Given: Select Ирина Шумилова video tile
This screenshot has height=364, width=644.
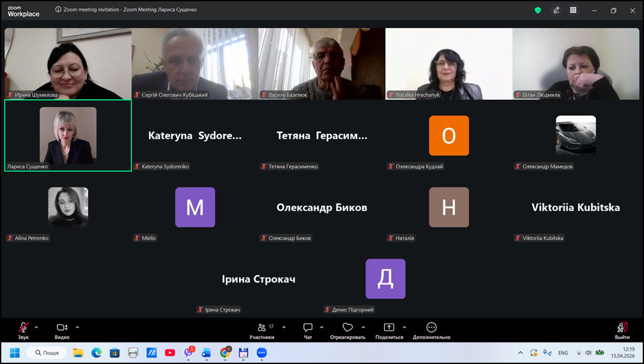Looking at the screenshot, I should coord(68,64).
